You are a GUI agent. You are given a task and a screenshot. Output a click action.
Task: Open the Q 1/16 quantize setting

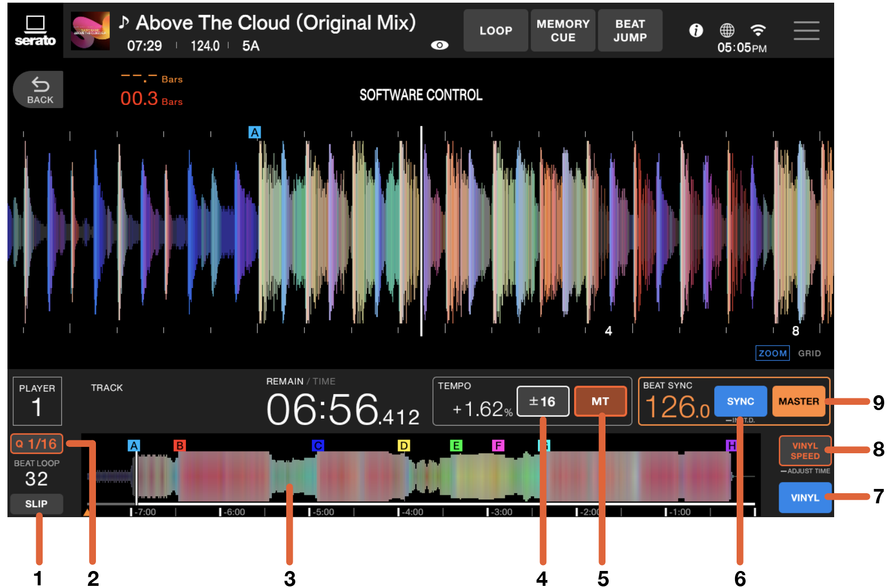36,444
